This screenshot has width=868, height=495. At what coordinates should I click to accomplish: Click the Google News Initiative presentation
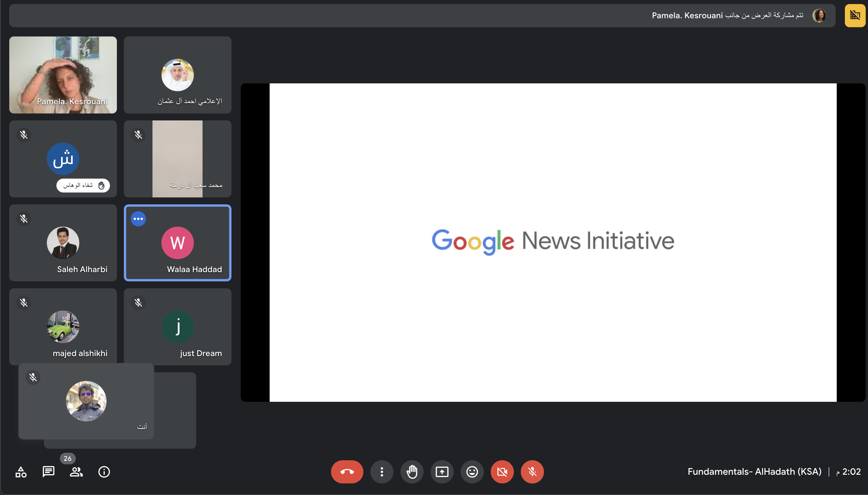point(553,242)
